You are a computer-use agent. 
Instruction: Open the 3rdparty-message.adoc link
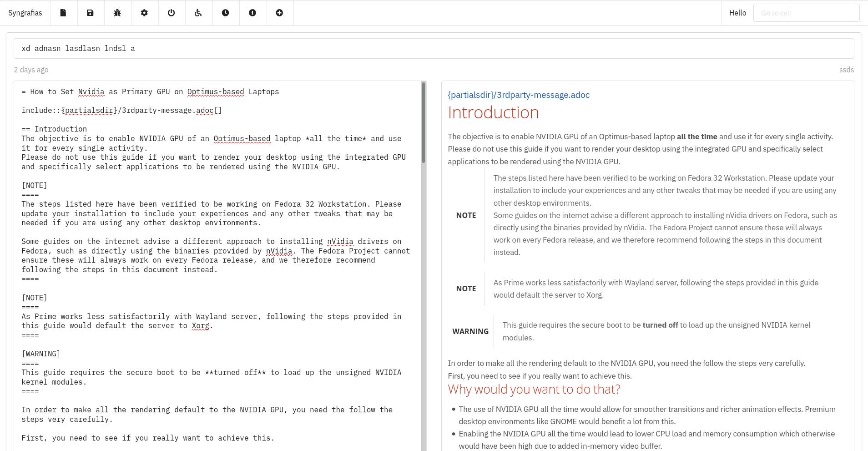(x=519, y=95)
